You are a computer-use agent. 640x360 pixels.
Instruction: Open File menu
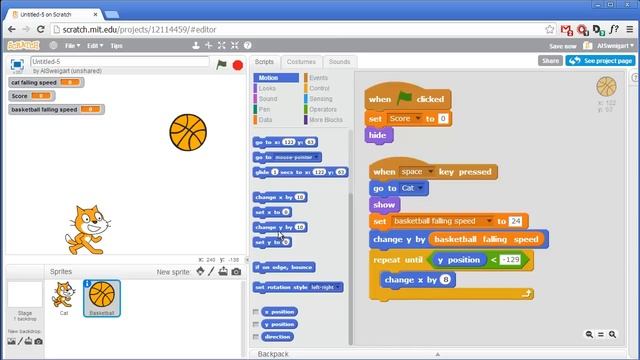[72, 46]
